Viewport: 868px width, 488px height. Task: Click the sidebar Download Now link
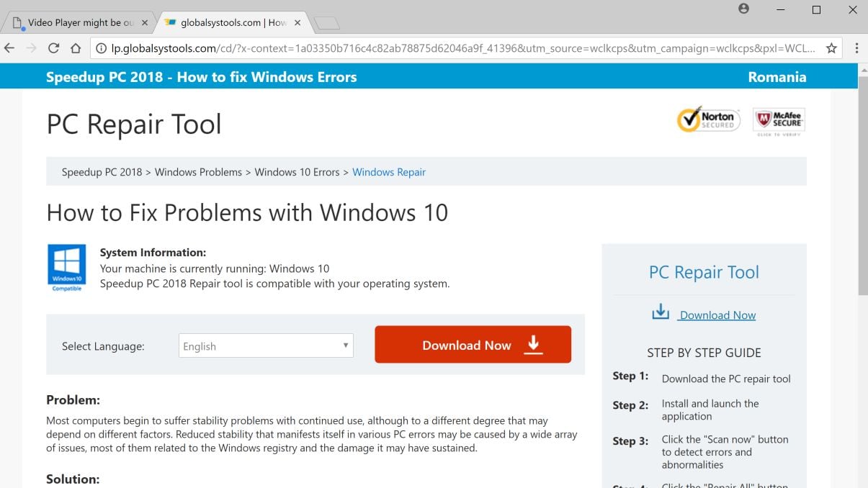[x=717, y=315]
